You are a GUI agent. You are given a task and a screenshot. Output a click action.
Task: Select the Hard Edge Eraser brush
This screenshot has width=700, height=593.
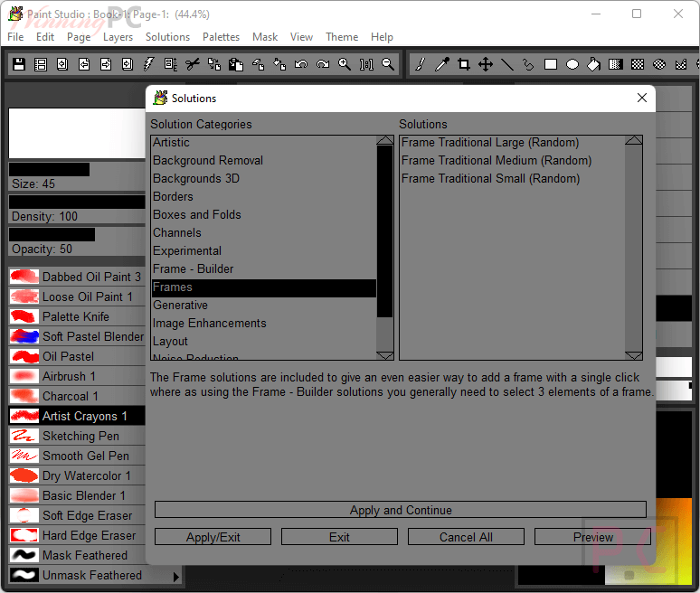click(x=77, y=535)
